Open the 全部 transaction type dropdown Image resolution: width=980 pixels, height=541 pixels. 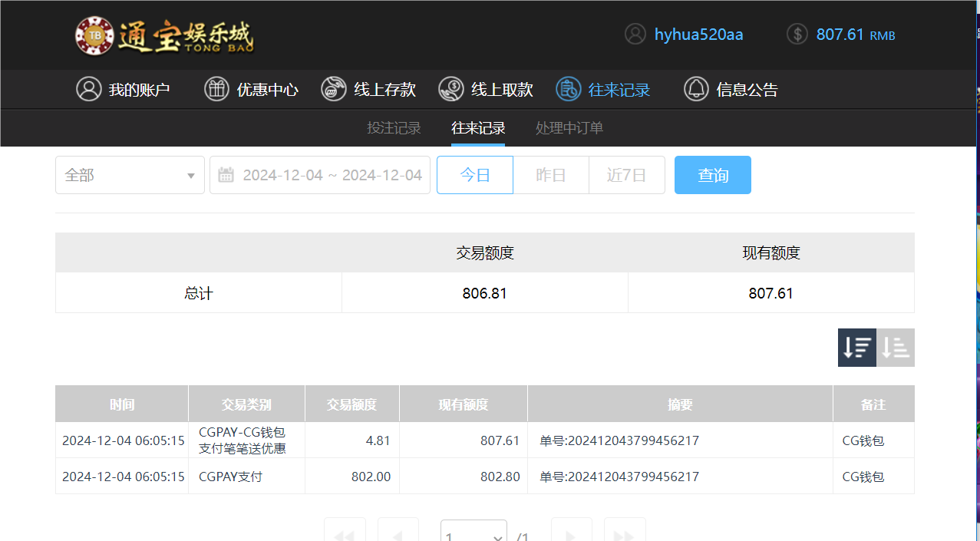(129, 174)
